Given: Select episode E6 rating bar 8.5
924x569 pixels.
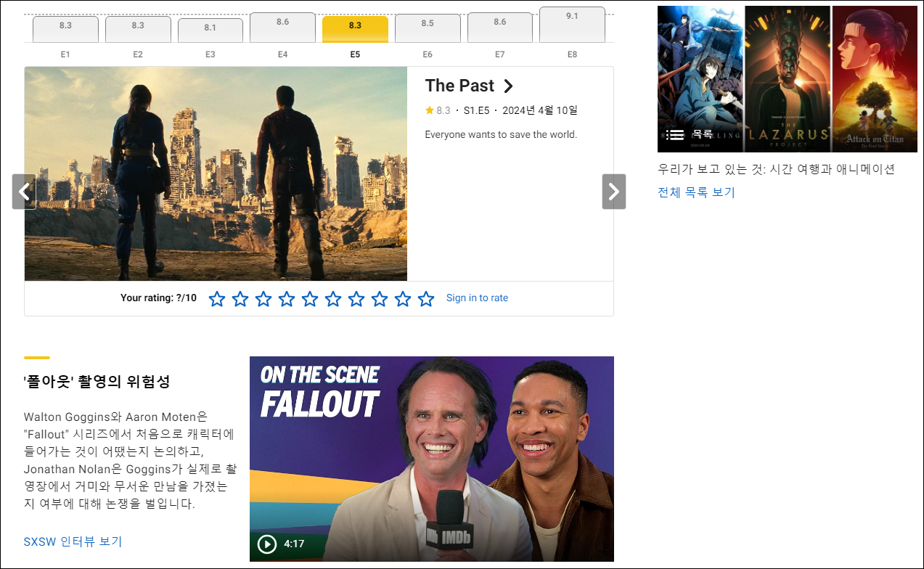Looking at the screenshot, I should tap(428, 28).
